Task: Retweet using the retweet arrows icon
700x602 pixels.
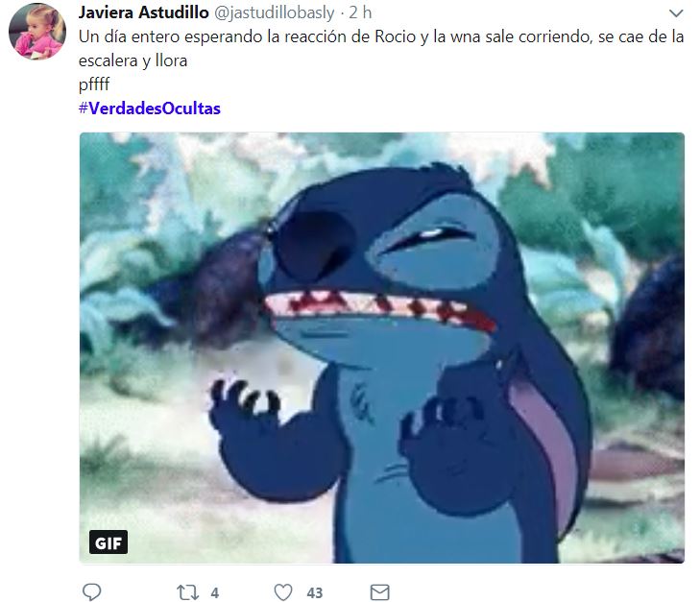Action: tap(187, 592)
